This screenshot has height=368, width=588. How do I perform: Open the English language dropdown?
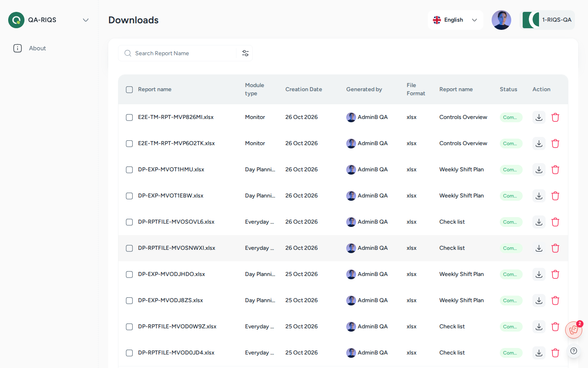coord(456,20)
